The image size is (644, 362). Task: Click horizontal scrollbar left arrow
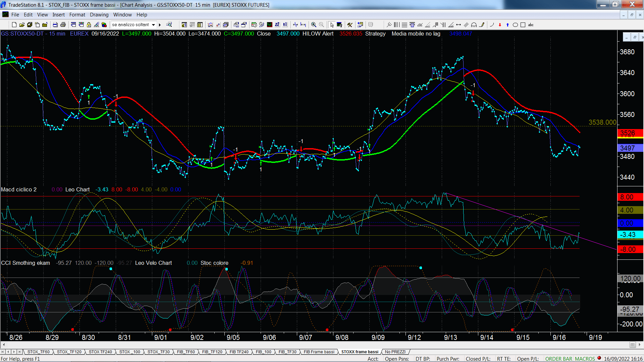(4, 345)
